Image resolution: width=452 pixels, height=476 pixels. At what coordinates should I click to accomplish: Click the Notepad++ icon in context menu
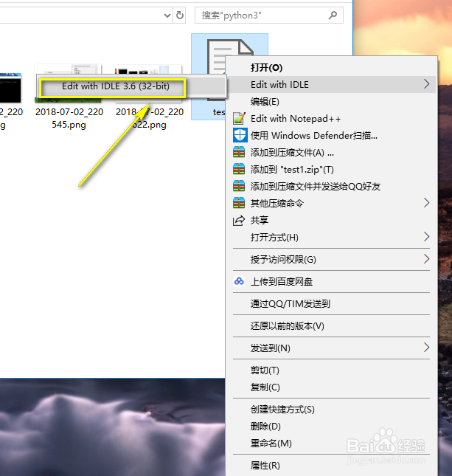click(239, 118)
